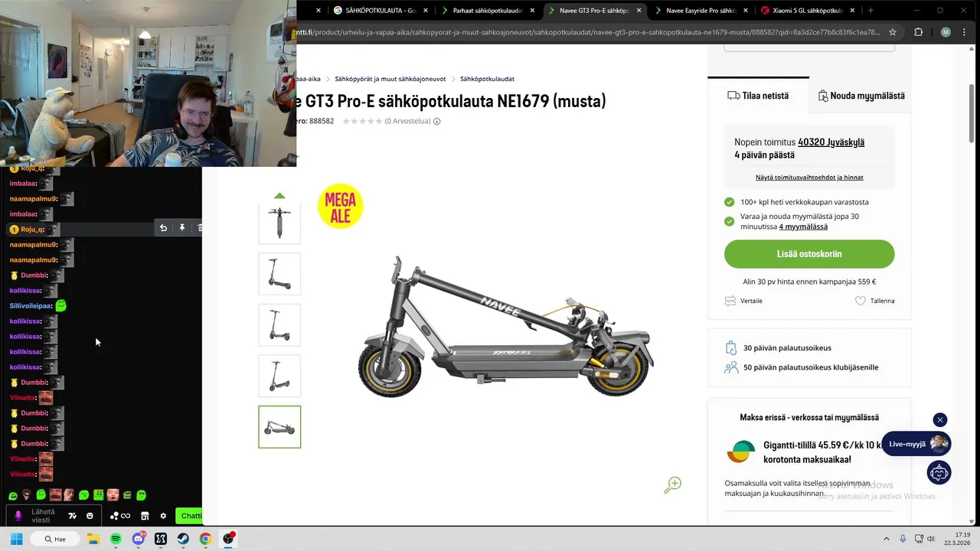
Task: Click the MEGA ALE badge
Action: (340, 207)
